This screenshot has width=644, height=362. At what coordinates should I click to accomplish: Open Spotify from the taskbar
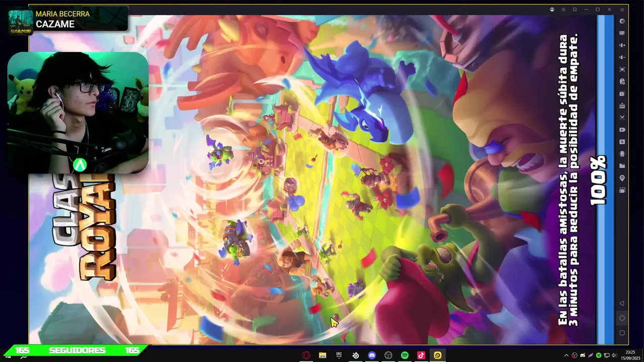tap(405, 355)
